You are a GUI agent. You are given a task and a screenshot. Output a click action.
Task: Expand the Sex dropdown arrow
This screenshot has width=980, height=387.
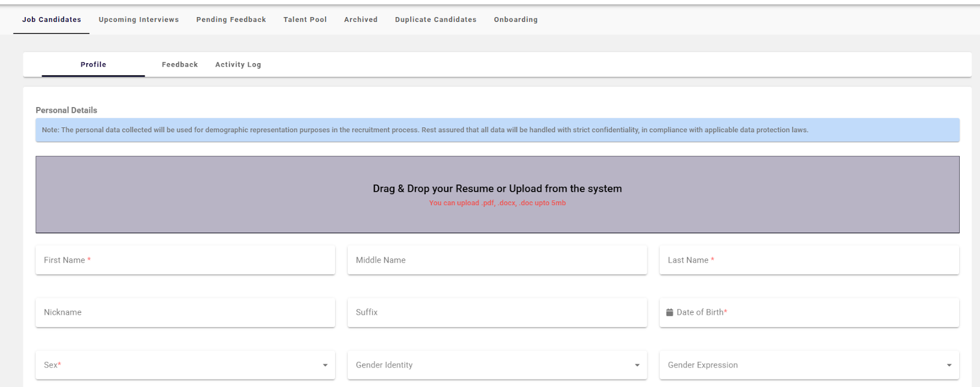(325, 366)
